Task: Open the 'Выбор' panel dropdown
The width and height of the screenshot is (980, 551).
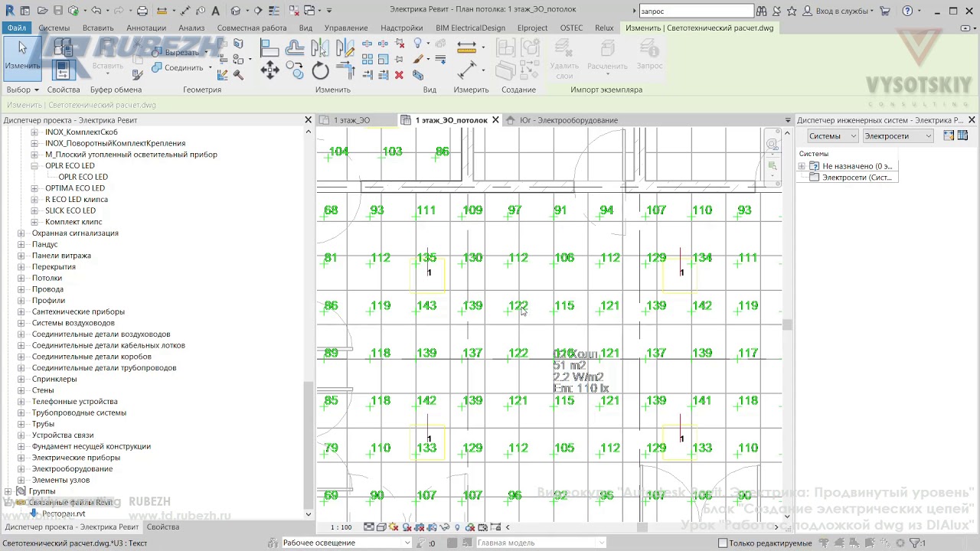Action: pyautogui.click(x=23, y=90)
